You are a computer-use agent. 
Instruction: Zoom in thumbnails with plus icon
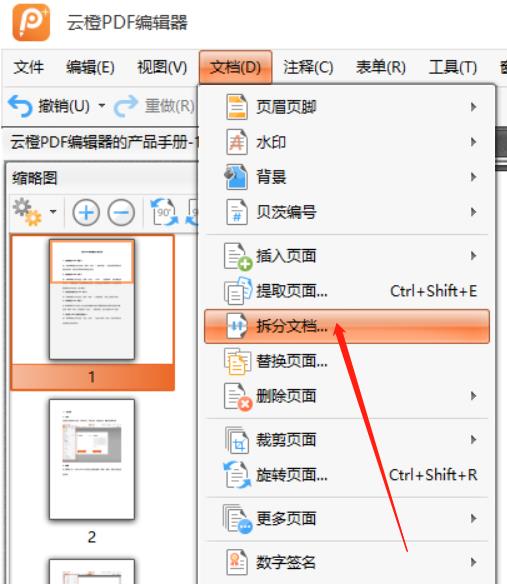click(x=86, y=213)
